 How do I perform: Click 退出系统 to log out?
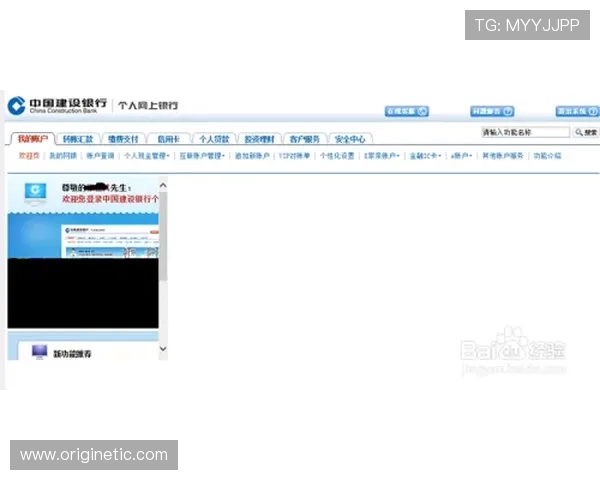(577, 111)
